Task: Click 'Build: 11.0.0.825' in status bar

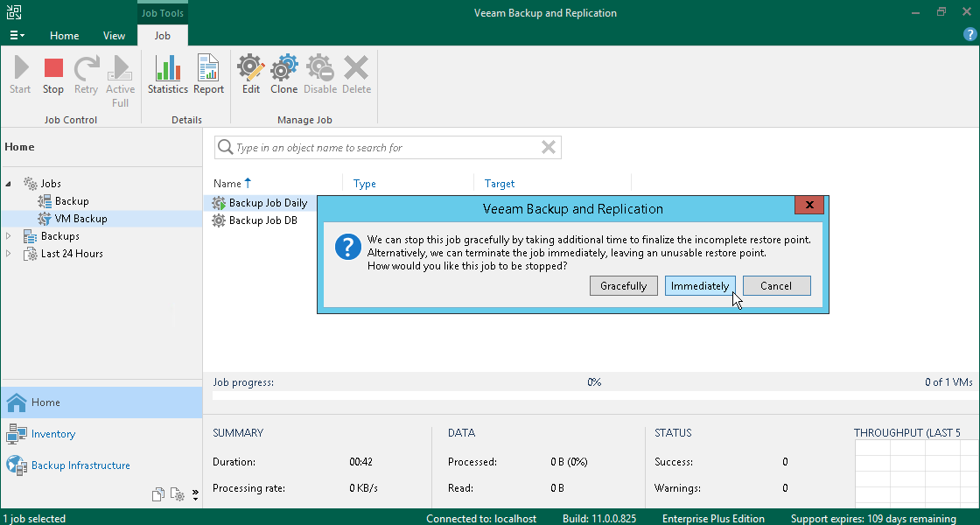Action: pos(599,519)
